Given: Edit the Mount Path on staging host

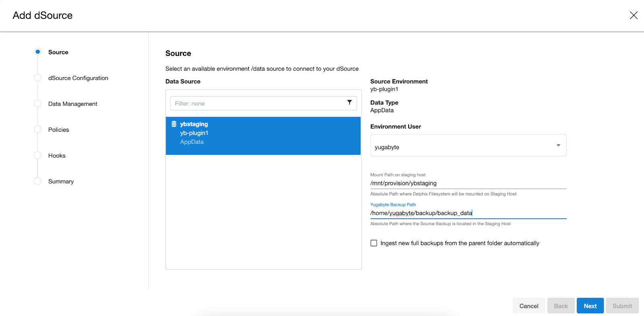Looking at the screenshot, I should pyautogui.click(x=468, y=183).
